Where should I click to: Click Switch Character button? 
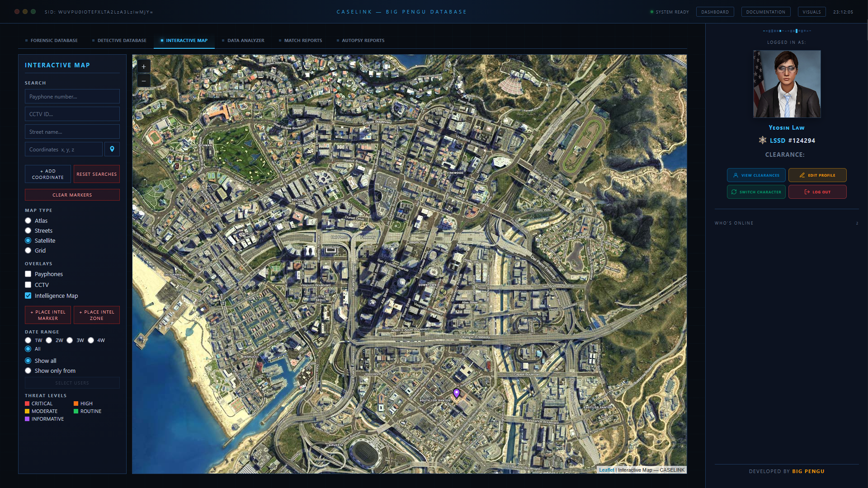pyautogui.click(x=756, y=192)
